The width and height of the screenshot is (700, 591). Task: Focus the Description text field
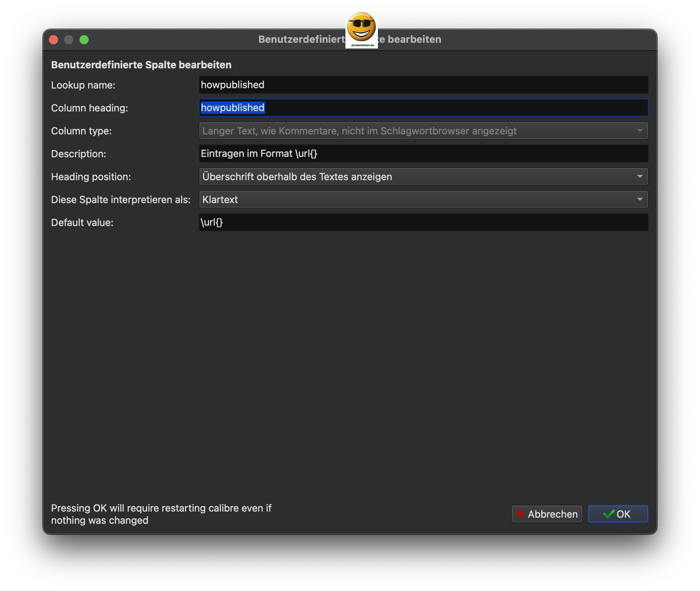423,153
